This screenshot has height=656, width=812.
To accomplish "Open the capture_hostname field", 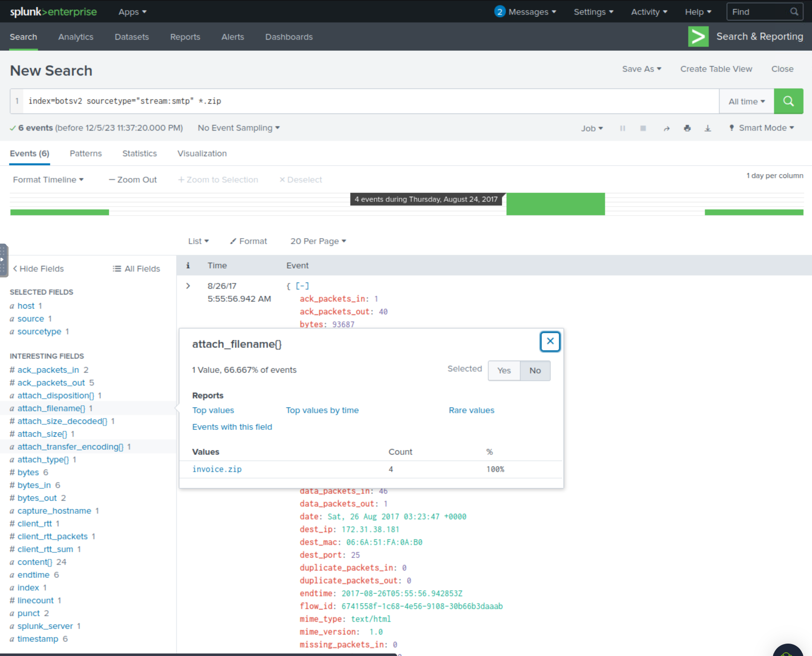I will click(54, 511).
